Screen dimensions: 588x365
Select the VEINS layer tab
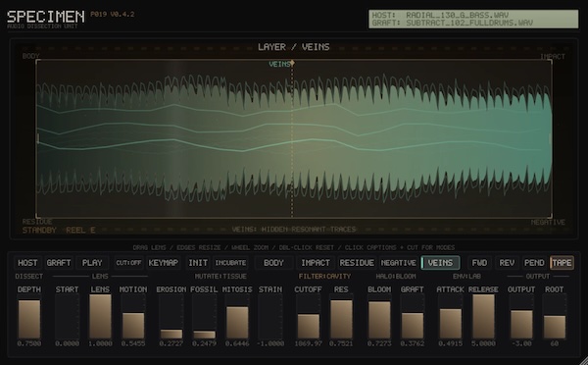point(441,263)
